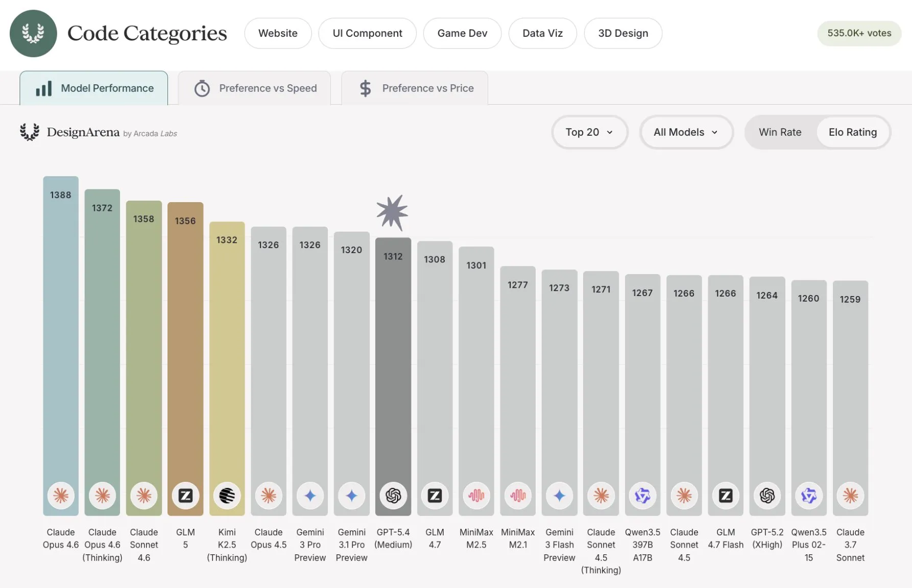Switch the chart to Win Rate

click(x=780, y=132)
